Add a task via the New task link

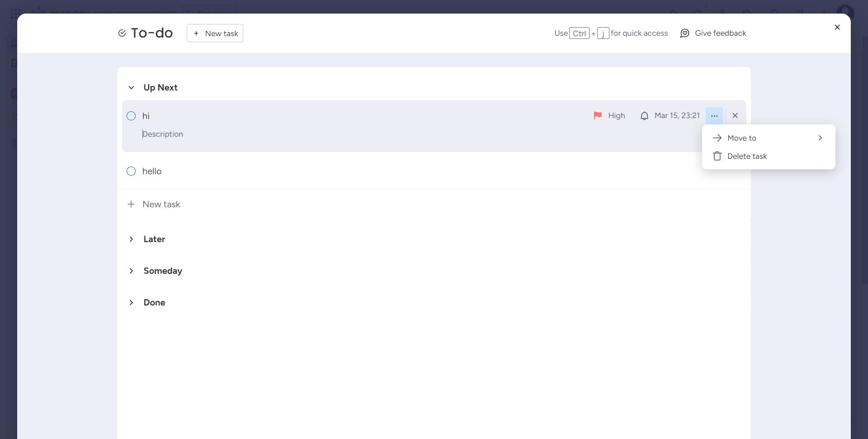(161, 204)
